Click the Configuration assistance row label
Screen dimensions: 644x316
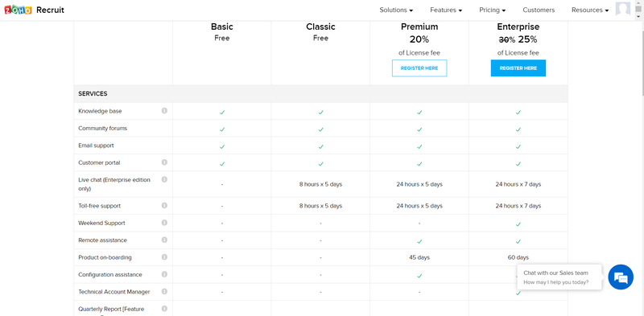[110, 274]
